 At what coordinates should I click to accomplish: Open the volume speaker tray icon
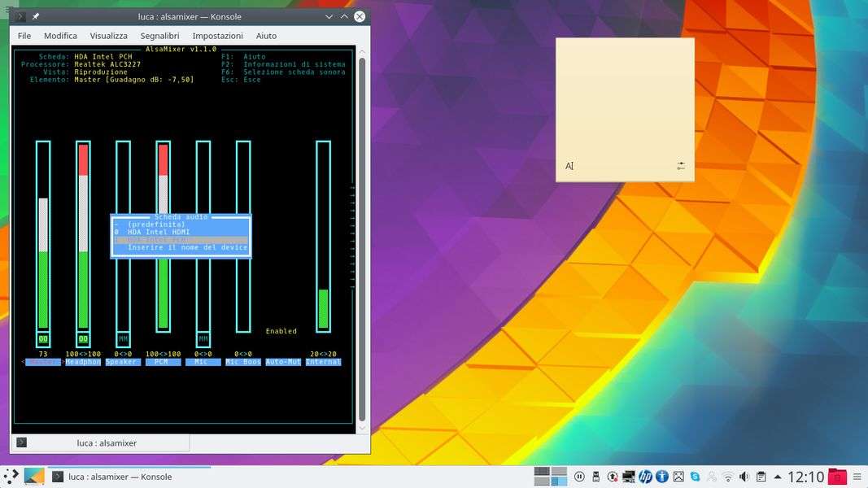pos(744,477)
